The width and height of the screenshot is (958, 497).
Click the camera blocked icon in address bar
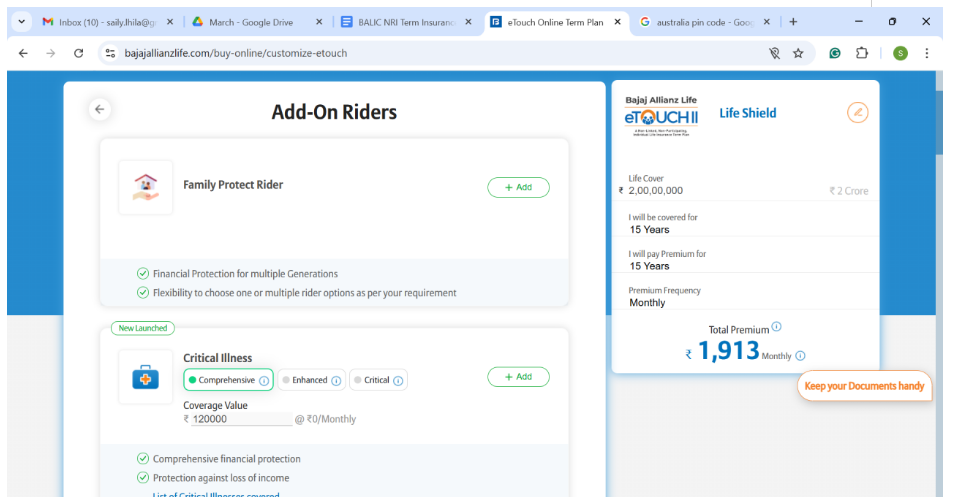(774, 53)
